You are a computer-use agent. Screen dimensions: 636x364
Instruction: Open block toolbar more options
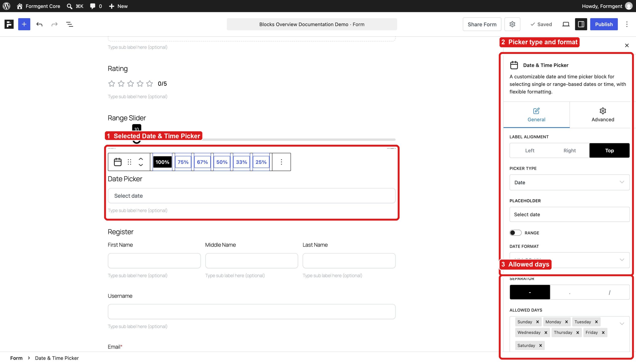point(281,162)
